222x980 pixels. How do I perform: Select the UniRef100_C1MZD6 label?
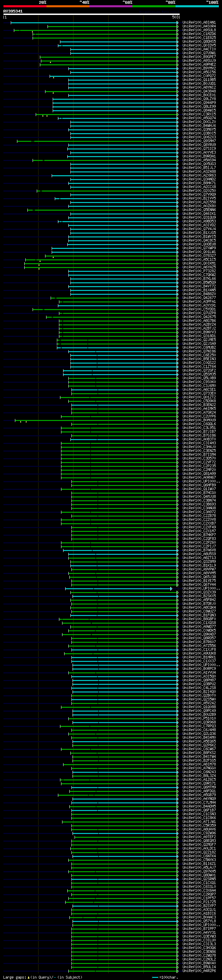[199, 34]
